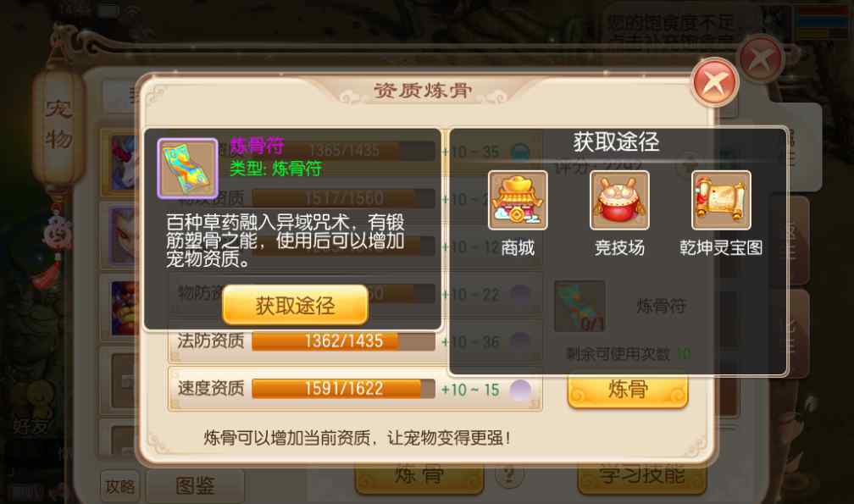The width and height of the screenshot is (854, 504).
Task: Select the 竞技场 arena drum icon
Action: [619, 200]
